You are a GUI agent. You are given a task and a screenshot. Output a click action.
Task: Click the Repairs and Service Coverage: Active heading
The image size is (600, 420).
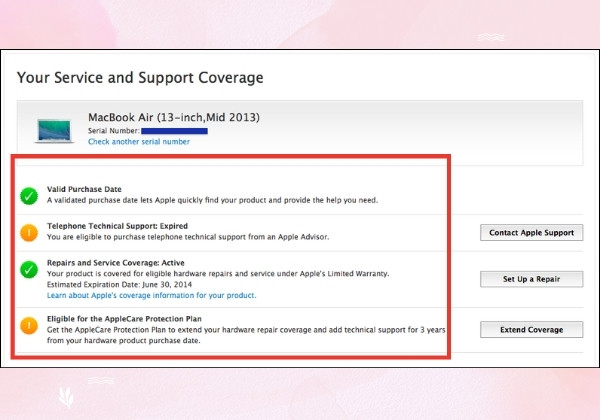coord(116,263)
